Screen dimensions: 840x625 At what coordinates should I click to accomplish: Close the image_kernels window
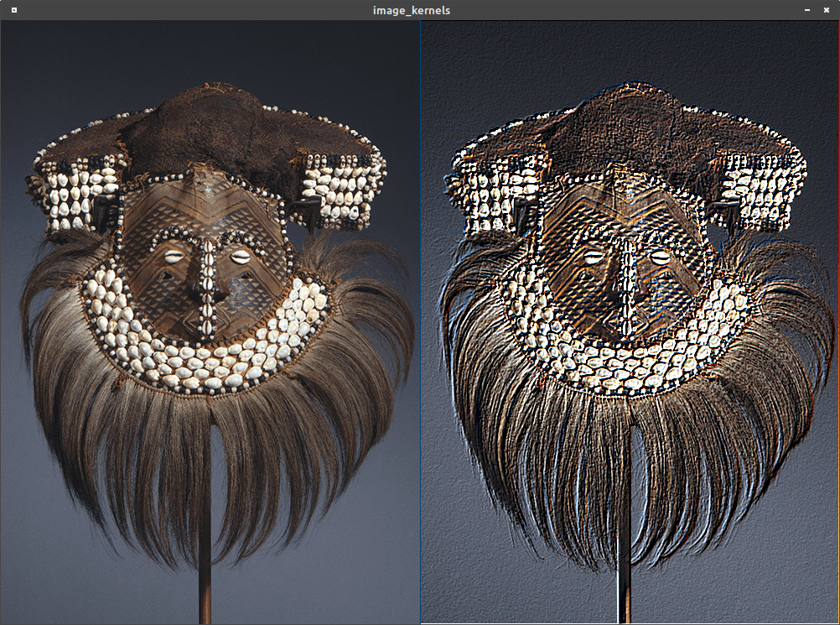click(826, 10)
